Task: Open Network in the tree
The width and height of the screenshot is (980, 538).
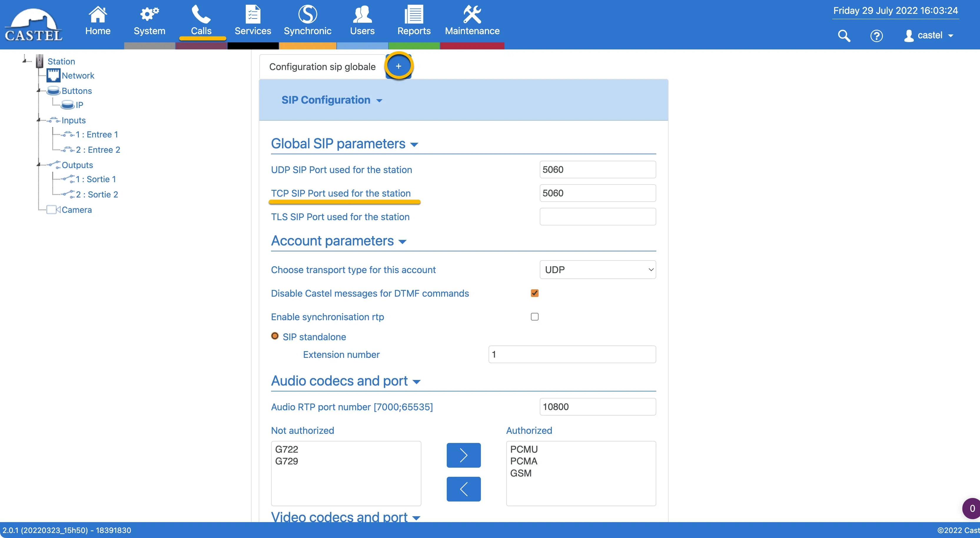Action: click(78, 75)
